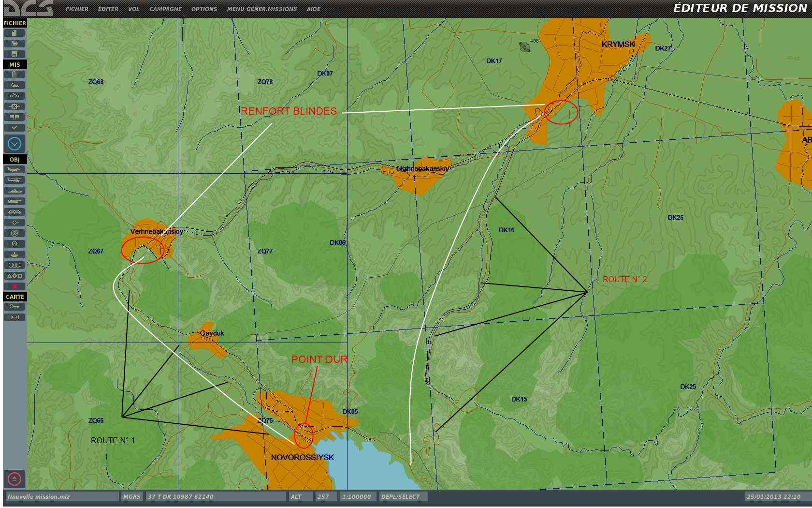812x508 pixels.
Task: Click the open mission folder icon
Action: point(14,44)
